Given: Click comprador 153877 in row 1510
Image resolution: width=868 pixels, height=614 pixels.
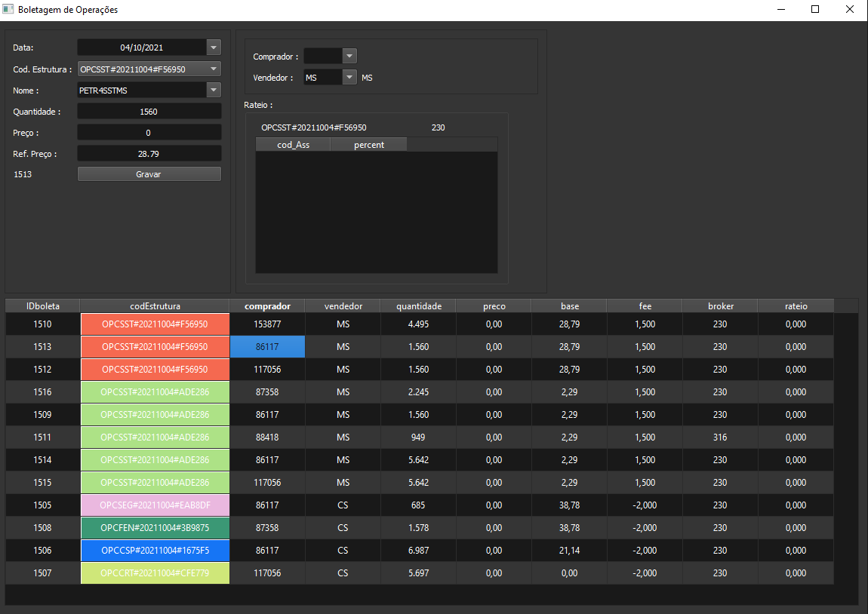Looking at the screenshot, I should tap(267, 324).
